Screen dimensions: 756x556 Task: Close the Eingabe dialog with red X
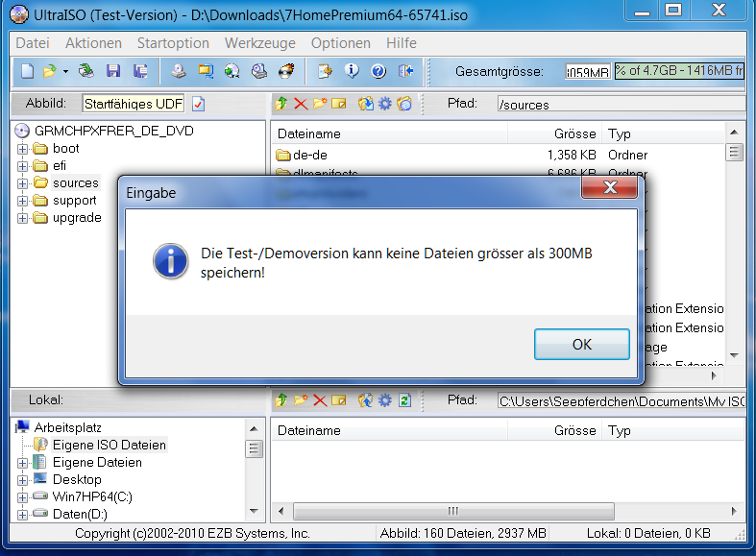click(x=610, y=187)
